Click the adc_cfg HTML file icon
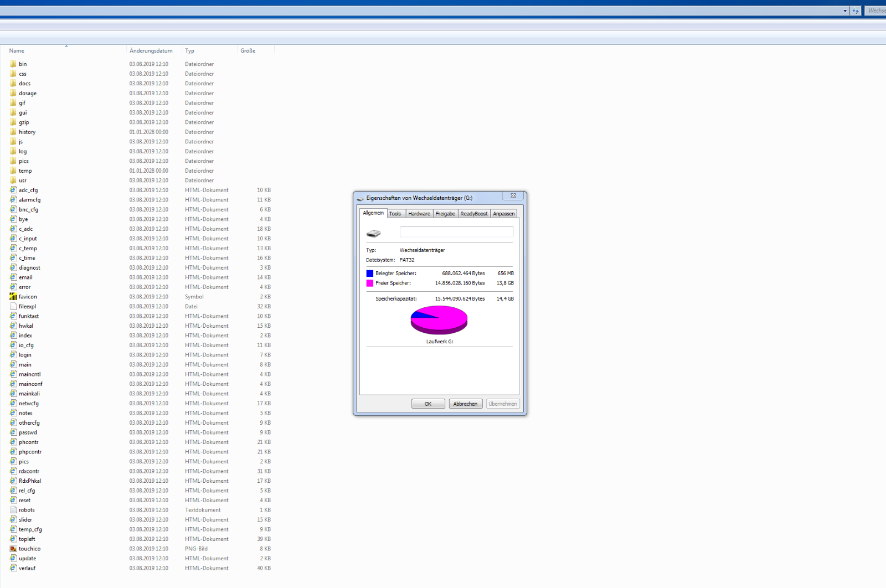886x588 pixels. [x=13, y=190]
